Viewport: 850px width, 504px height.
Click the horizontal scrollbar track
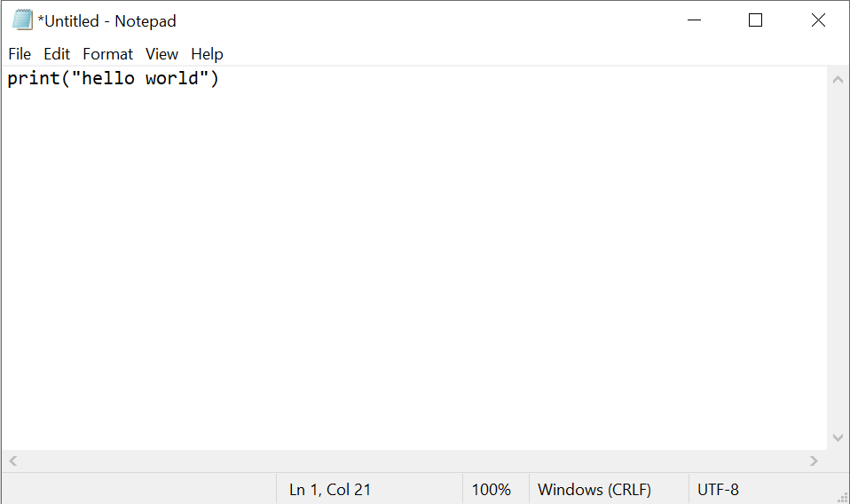(413, 461)
